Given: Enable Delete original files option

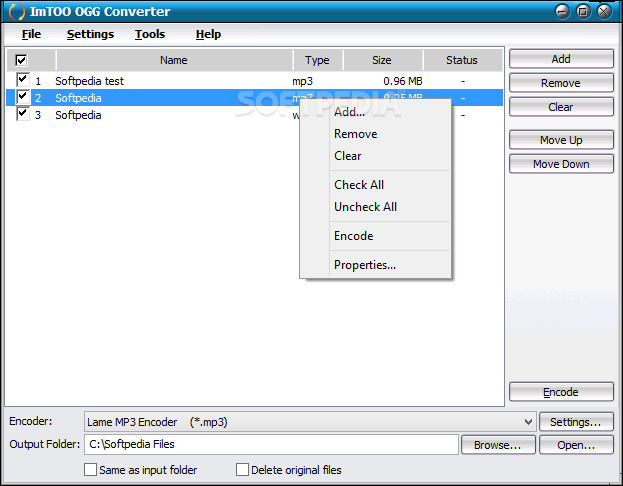Looking at the screenshot, I should [x=242, y=469].
